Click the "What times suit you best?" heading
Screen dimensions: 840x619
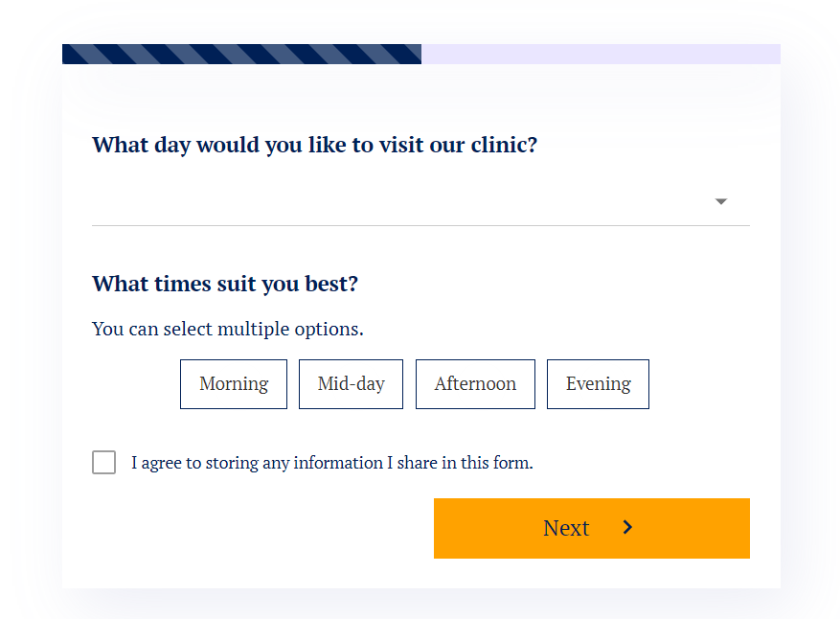tap(224, 284)
